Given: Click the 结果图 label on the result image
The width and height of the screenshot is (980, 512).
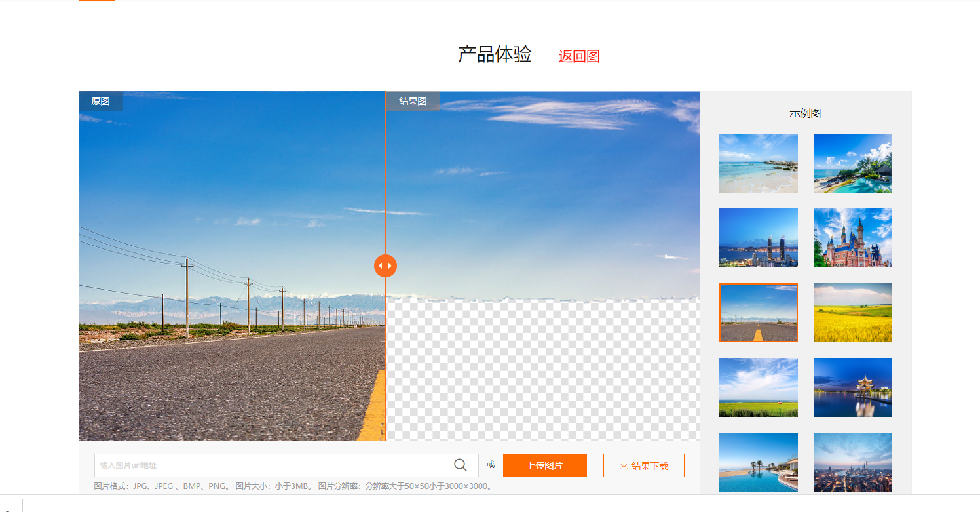Looking at the screenshot, I should click(x=413, y=101).
